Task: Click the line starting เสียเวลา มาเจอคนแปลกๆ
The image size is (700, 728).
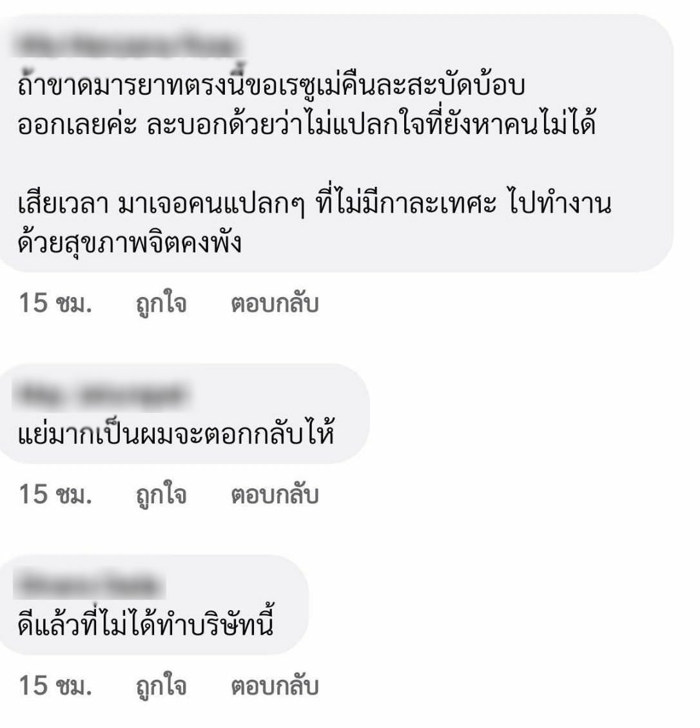Action: pos(315,203)
